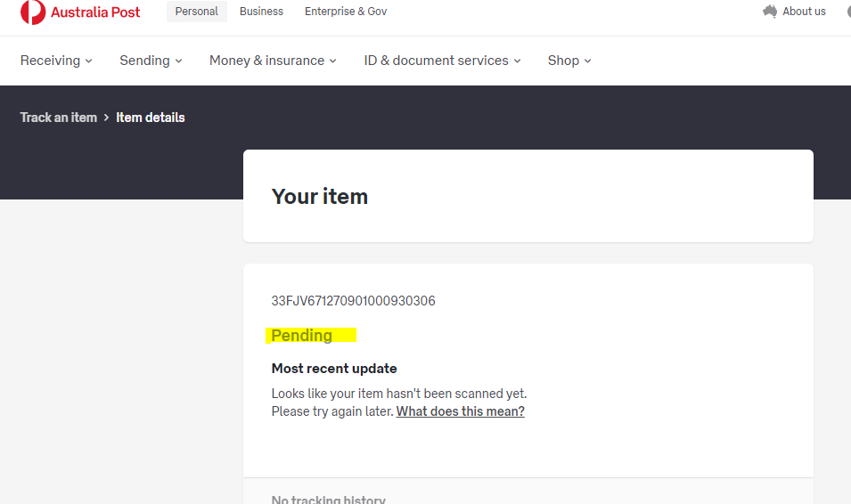Click the highlighted Pending status
Image resolution: width=851 pixels, height=504 pixels.
[302, 336]
